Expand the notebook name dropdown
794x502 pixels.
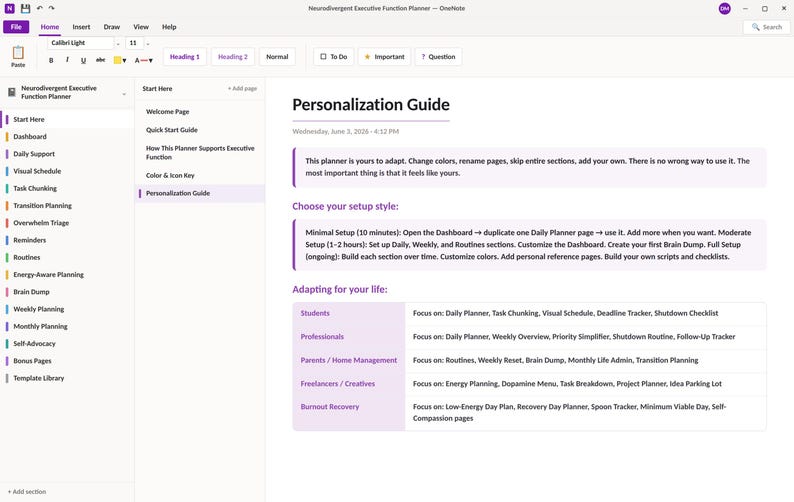point(124,94)
